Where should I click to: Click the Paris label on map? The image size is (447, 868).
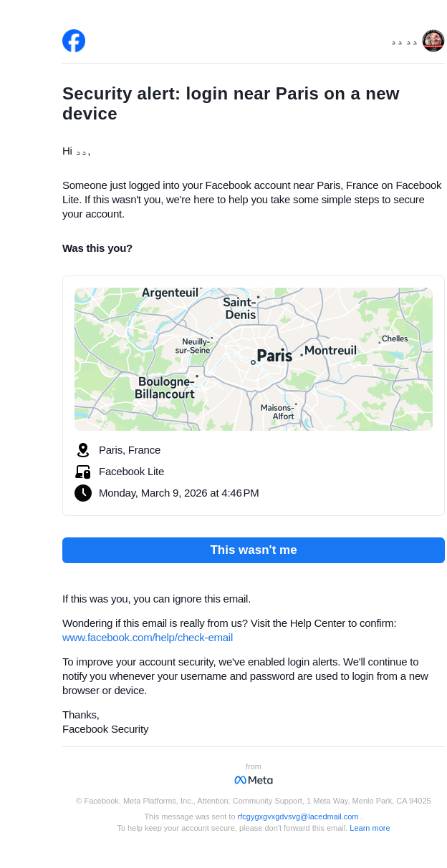coord(274,356)
